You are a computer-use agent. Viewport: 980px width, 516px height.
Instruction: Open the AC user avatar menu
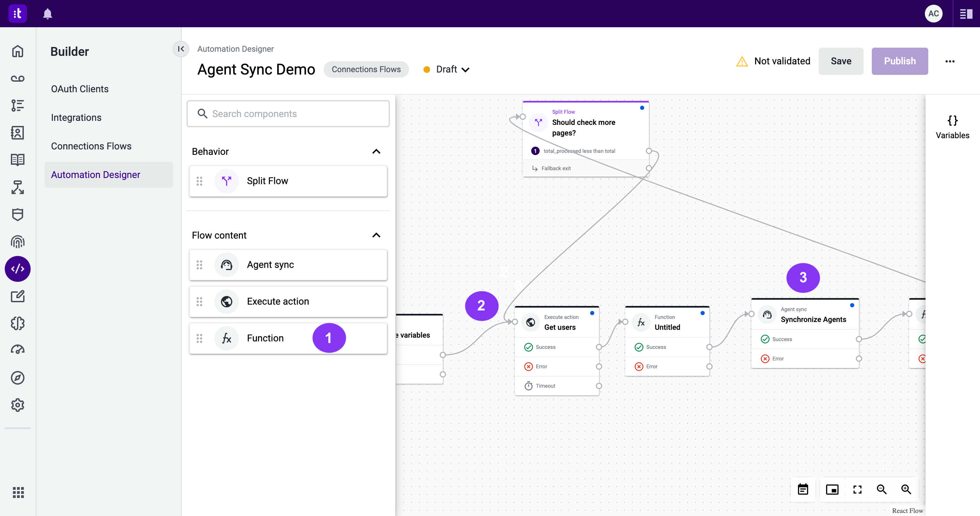(933, 14)
